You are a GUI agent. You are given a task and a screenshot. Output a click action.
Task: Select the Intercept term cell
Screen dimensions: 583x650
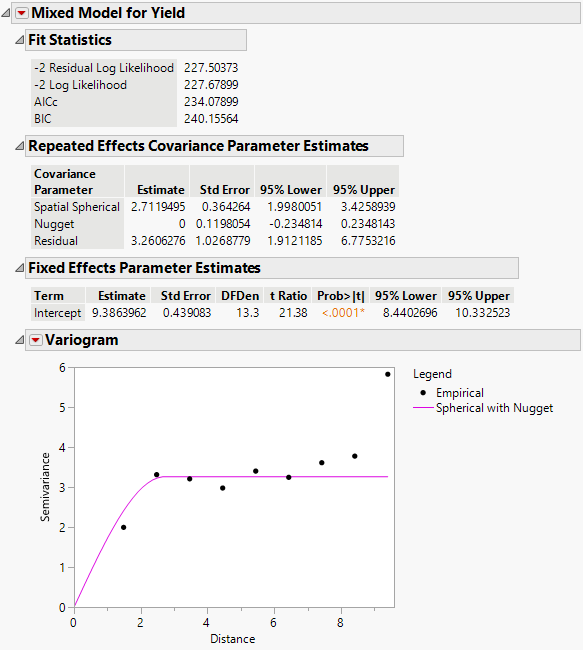coord(58,313)
